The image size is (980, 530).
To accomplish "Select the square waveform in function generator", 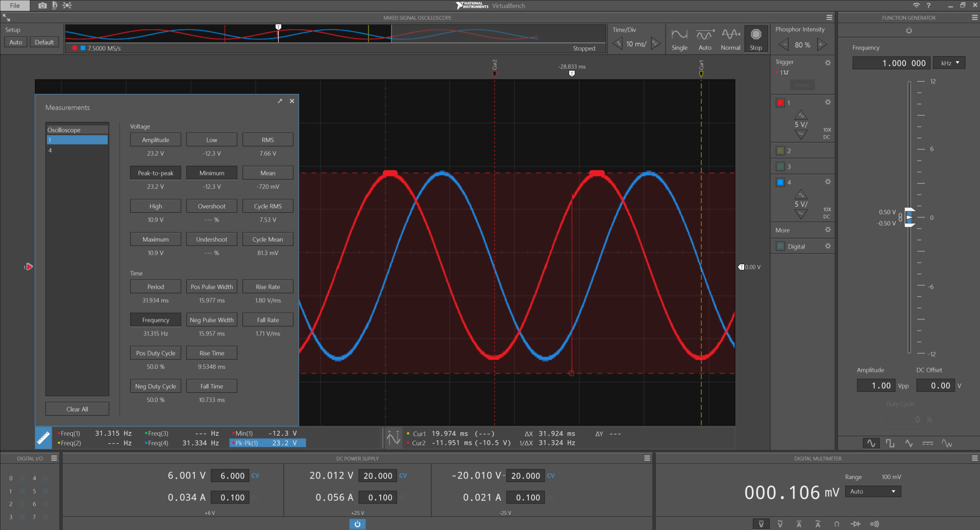I will 890,443.
